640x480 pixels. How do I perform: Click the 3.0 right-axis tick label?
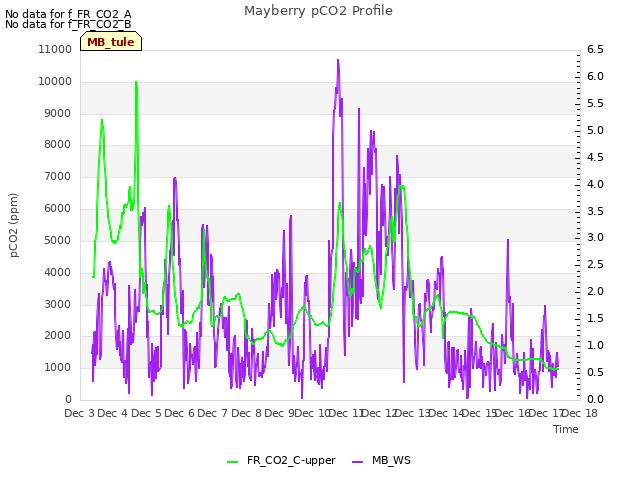(595, 238)
